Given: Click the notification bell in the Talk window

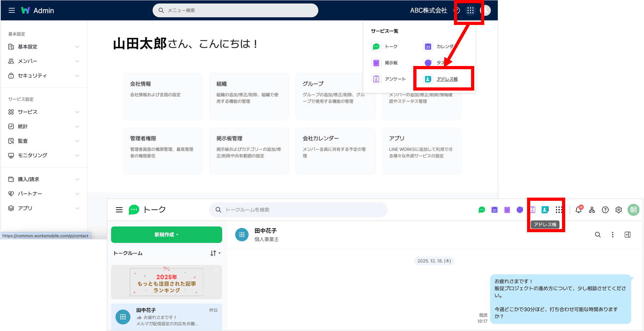Looking at the screenshot, I should pyautogui.click(x=578, y=210).
